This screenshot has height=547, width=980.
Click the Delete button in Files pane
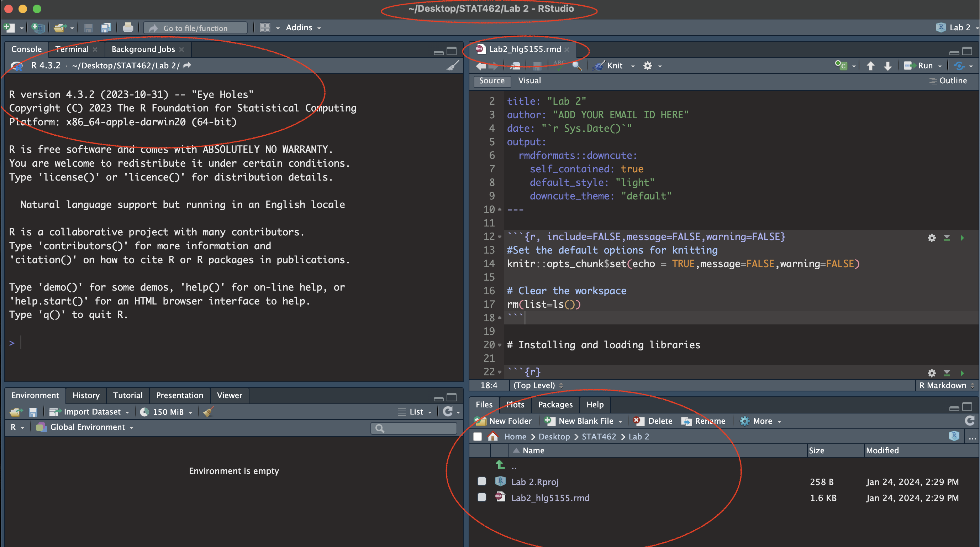[653, 421]
